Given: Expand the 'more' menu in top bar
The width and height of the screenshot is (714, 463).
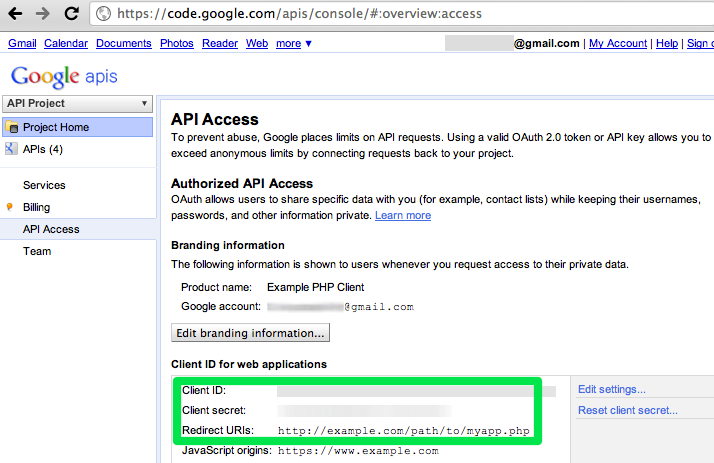Looking at the screenshot, I should point(294,44).
